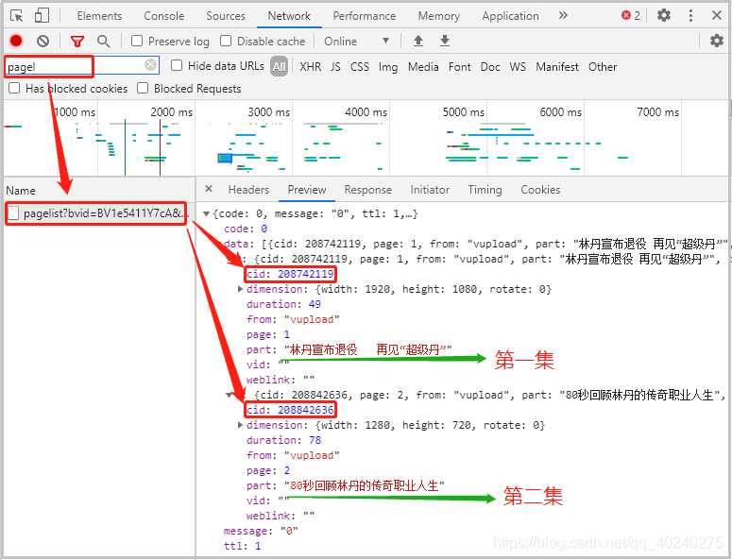Filter requests by Img
This screenshot has width=732, height=560.
388,67
